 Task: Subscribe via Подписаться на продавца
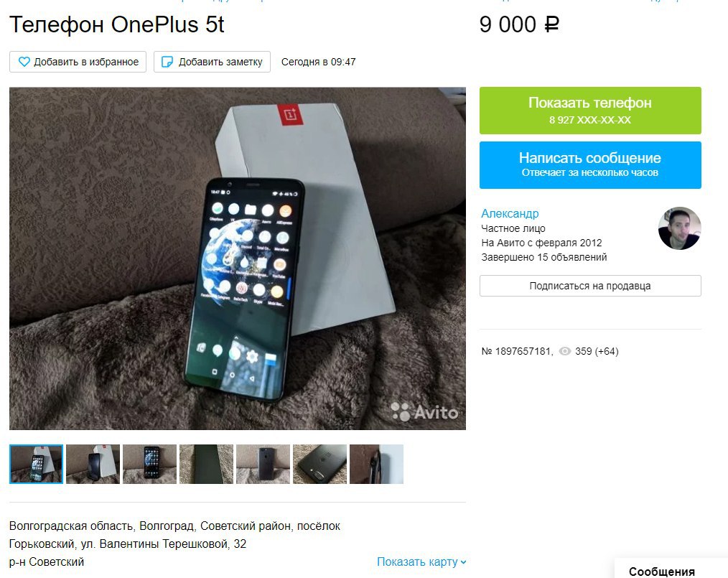coord(590,286)
